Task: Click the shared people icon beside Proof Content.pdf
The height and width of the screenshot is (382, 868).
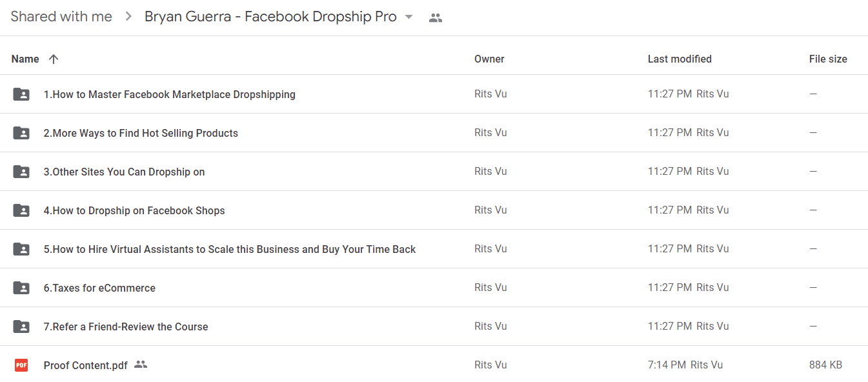Action: (x=141, y=365)
